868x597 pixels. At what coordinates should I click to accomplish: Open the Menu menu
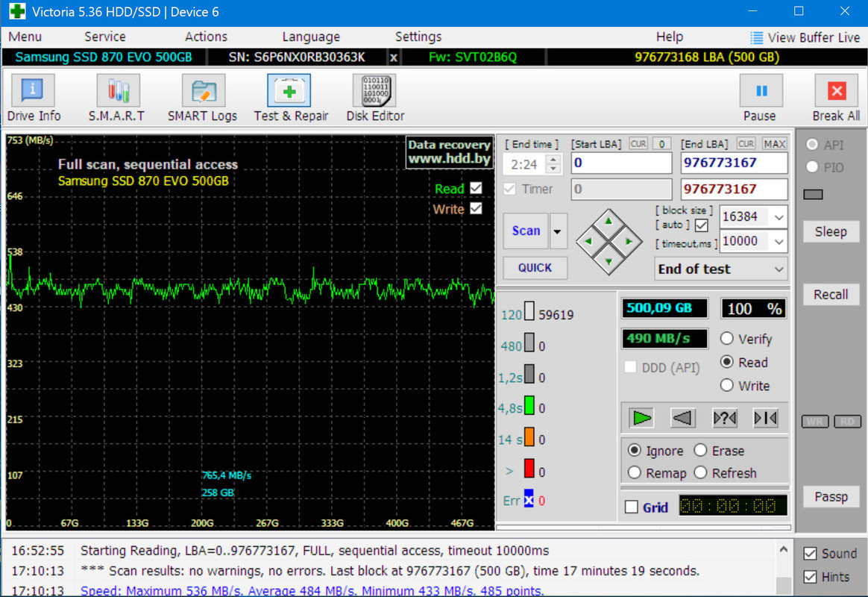(25, 37)
